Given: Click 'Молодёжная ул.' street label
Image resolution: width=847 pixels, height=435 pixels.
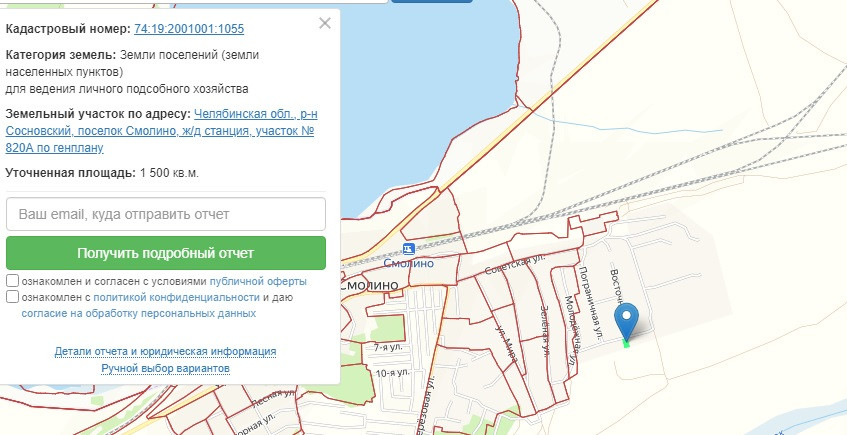Looking at the screenshot, I should pos(572,329).
